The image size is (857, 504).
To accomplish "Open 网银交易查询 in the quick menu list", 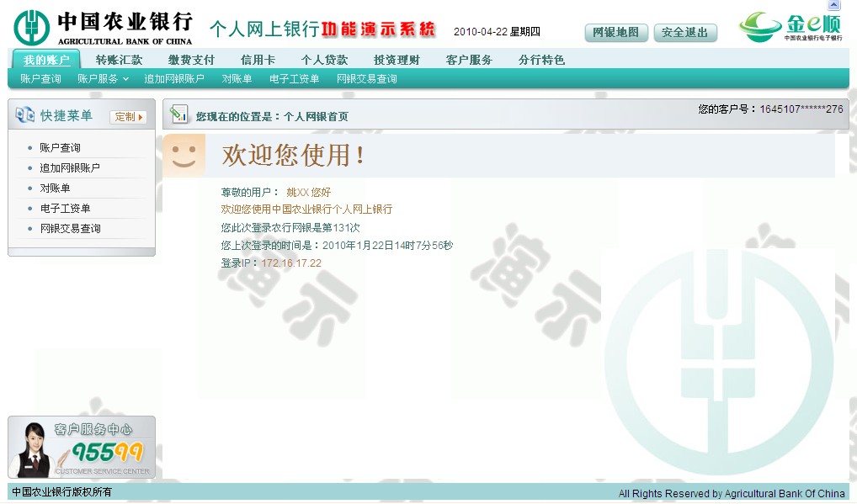I will pos(70,228).
